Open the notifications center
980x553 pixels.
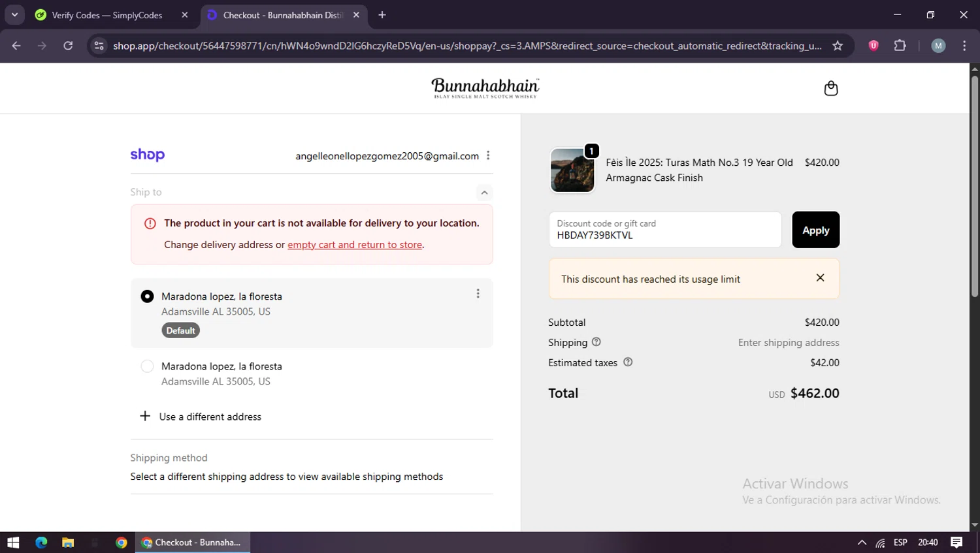956,543
